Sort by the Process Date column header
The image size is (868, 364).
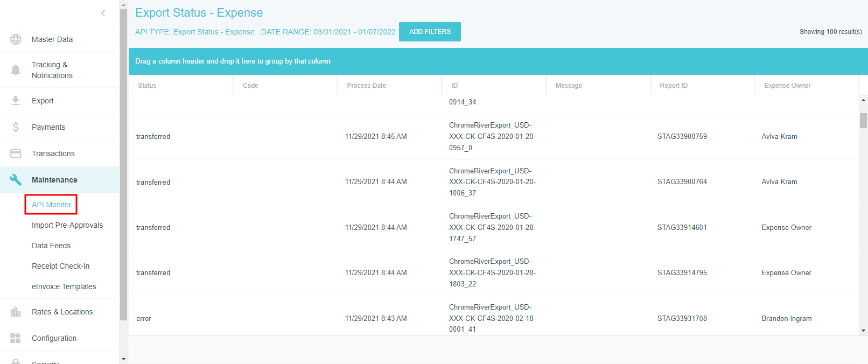(366, 86)
